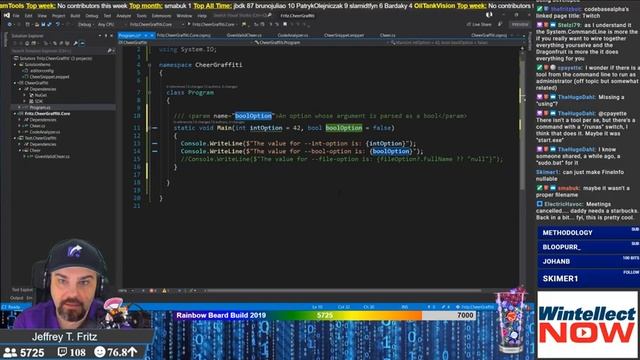640x360 pixels.
Task: Click the send feedback icon
Action: pos(500,24)
